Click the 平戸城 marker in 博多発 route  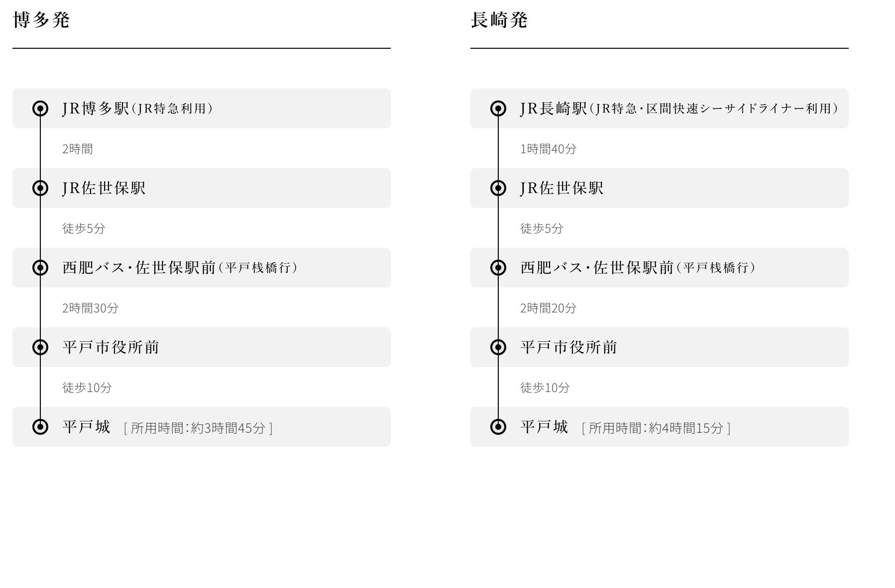[x=40, y=427]
